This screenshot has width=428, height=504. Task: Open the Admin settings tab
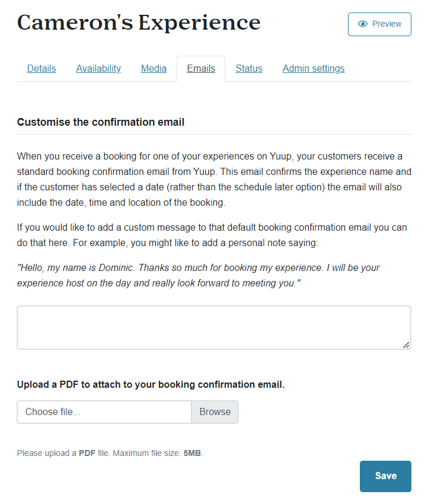tap(314, 68)
